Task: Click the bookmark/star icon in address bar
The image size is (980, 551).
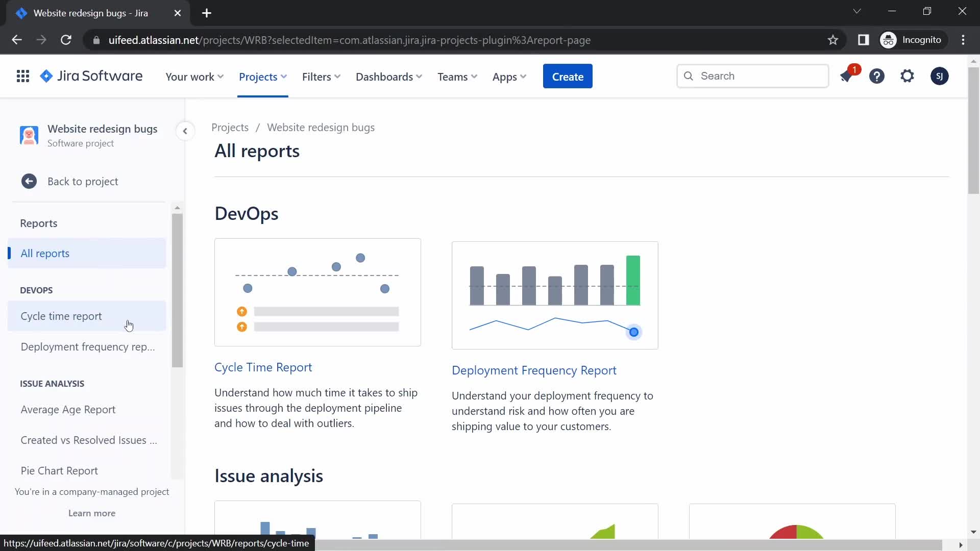Action: [x=834, y=40]
